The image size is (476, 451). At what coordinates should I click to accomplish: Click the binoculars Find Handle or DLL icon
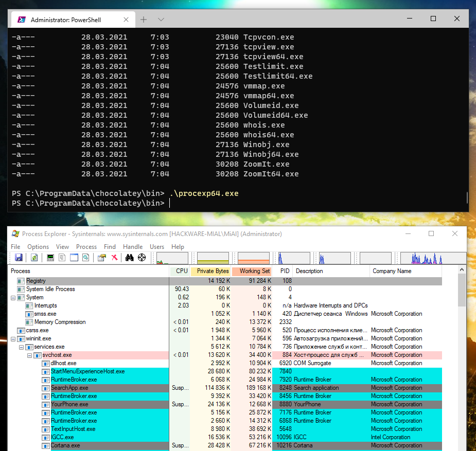[130, 258]
